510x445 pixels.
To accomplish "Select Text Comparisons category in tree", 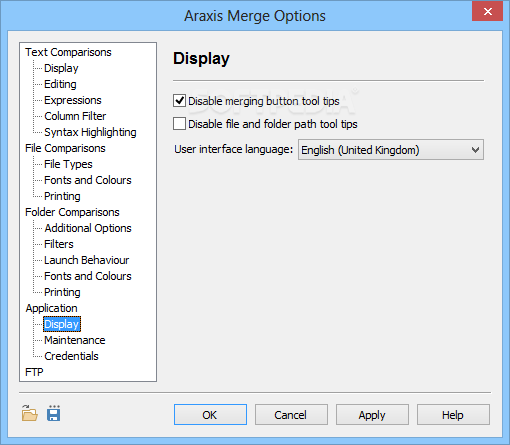I will [x=68, y=52].
